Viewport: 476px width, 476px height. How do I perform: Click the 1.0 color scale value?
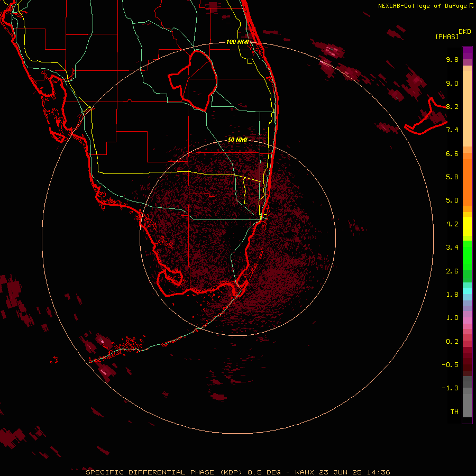[452, 318]
